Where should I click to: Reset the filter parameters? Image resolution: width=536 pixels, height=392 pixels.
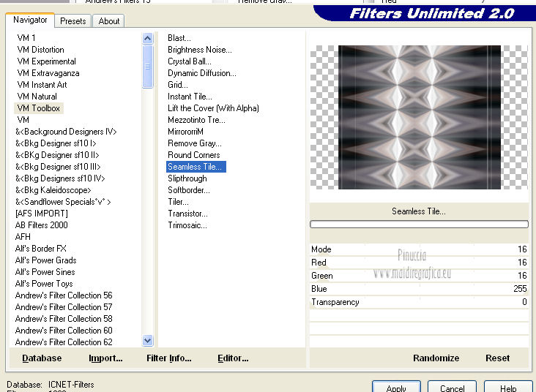pyautogui.click(x=497, y=358)
